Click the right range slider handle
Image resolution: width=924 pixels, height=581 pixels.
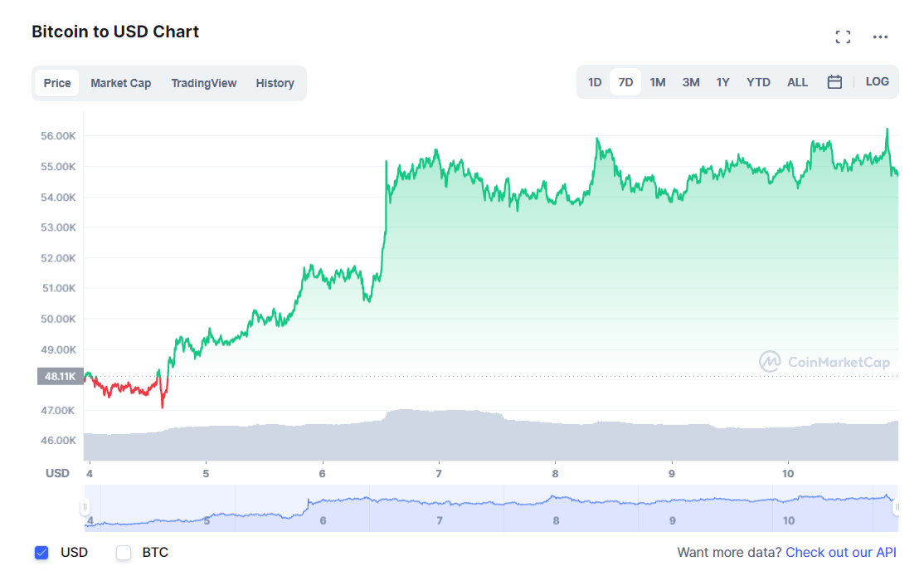click(897, 507)
